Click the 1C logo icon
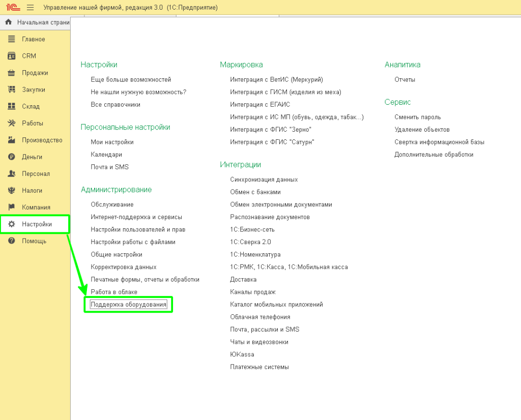This screenshot has height=420, width=521. (x=13, y=8)
